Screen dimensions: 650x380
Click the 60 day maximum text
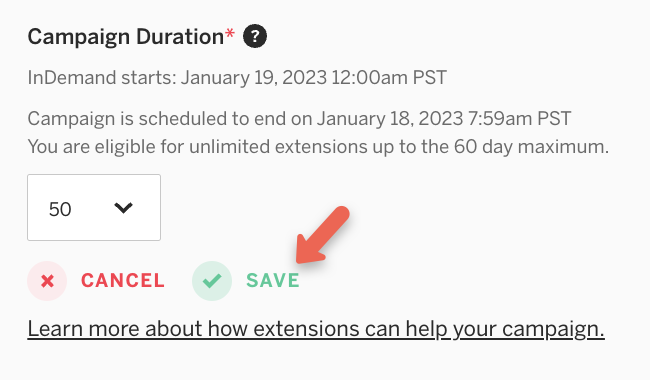pyautogui.click(x=531, y=147)
